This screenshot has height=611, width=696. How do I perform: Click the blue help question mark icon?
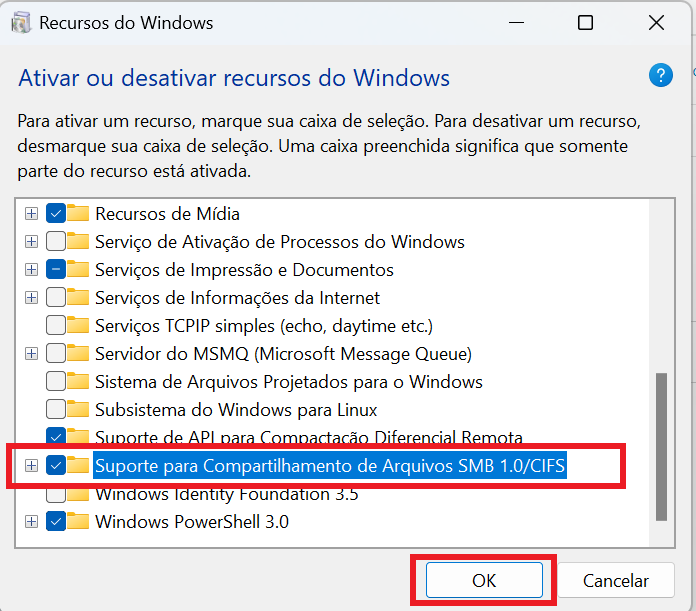660,75
